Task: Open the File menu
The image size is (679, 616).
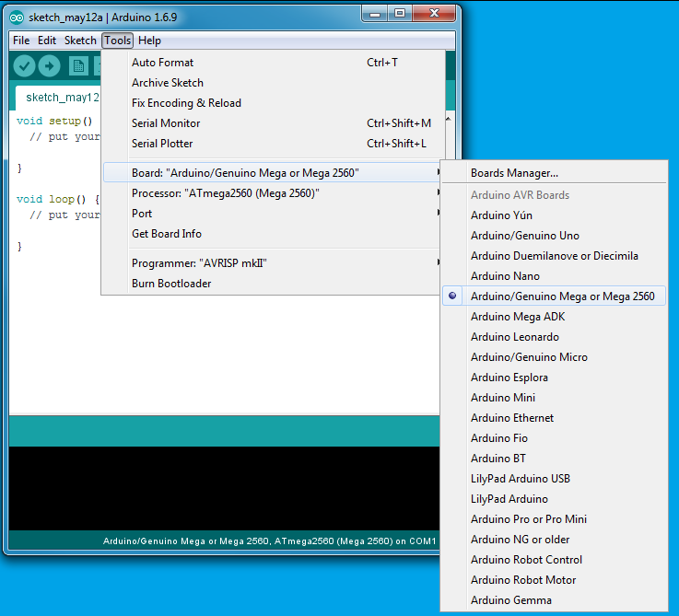Action: coord(21,41)
